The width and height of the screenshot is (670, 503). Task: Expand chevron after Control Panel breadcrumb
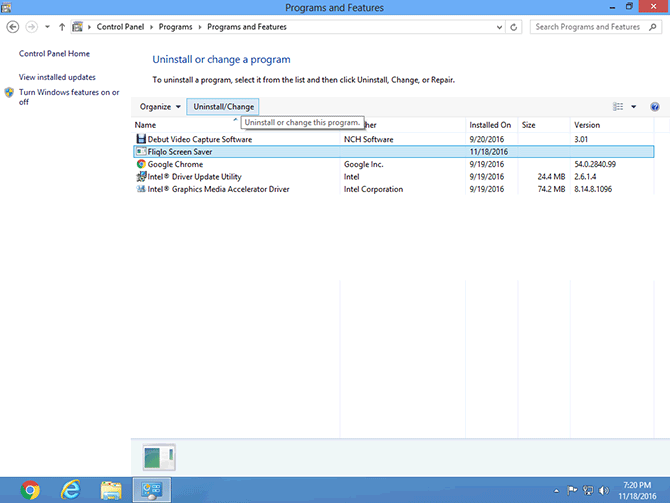151,27
